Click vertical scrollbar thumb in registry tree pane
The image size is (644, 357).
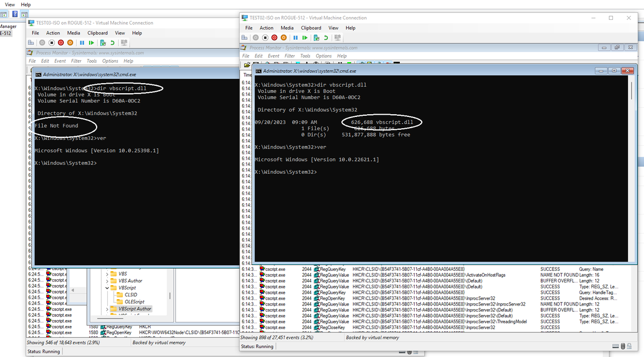pyautogui.click(x=171, y=295)
